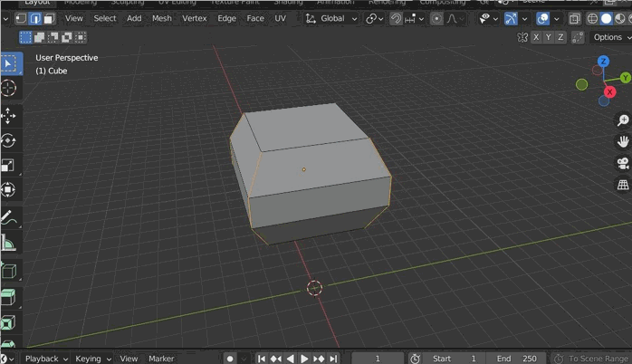The image size is (632, 364).
Task: Toggle X axis mirror button
Action: pyautogui.click(x=536, y=37)
